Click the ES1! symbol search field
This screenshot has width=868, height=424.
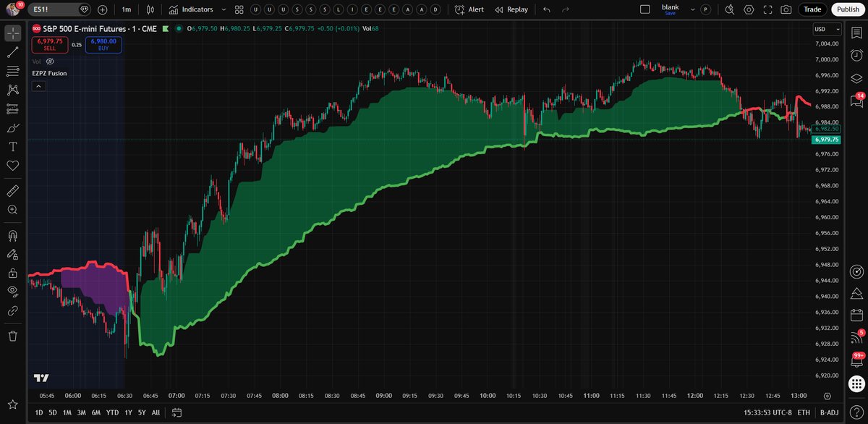point(43,9)
